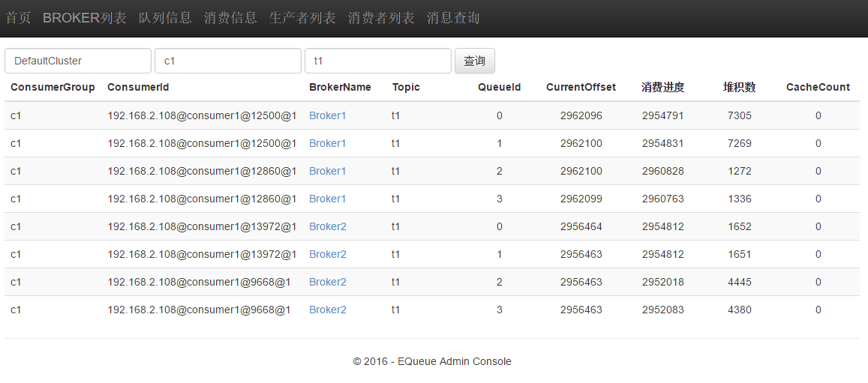
Task: Select the backlog count 1336
Action: click(x=740, y=199)
